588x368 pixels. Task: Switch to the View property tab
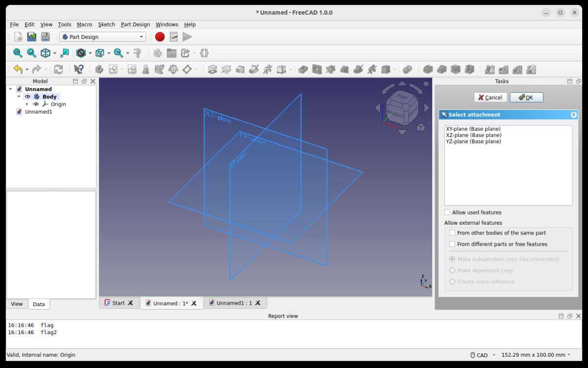click(x=17, y=304)
